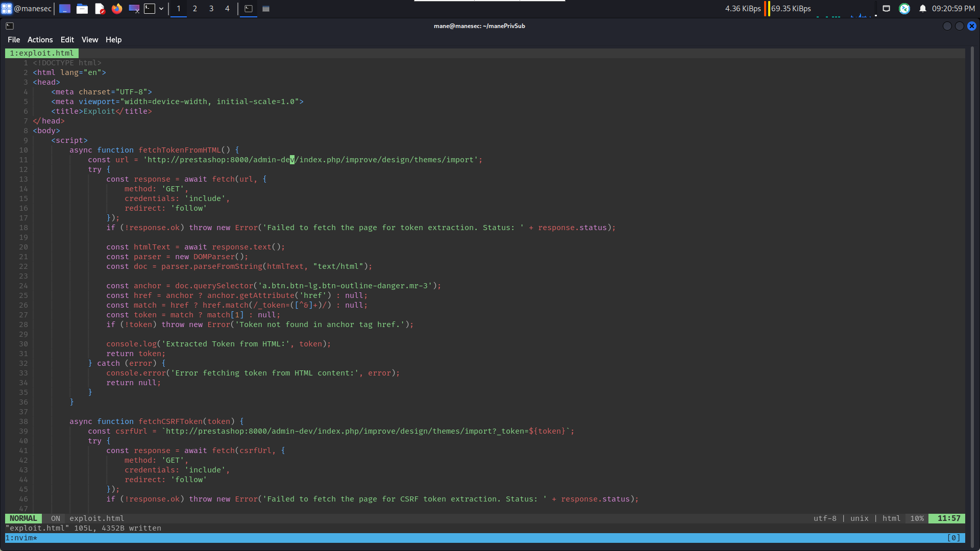Click exploit.html filename in the statusline
This screenshot has width=980, height=551.
[x=97, y=518]
